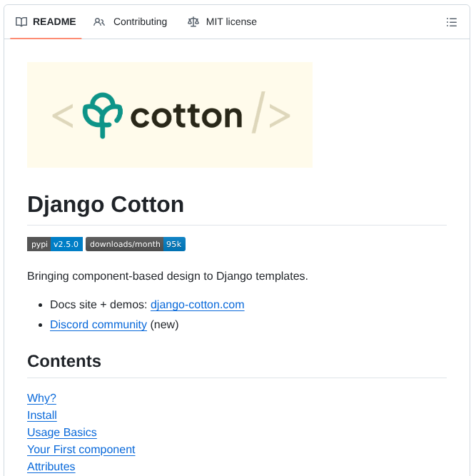Open the Discord community link
Screen dimensions: 476x476
98,325
